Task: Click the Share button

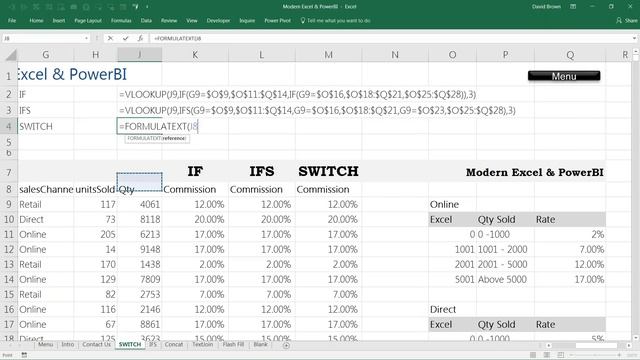Action: (627, 20)
